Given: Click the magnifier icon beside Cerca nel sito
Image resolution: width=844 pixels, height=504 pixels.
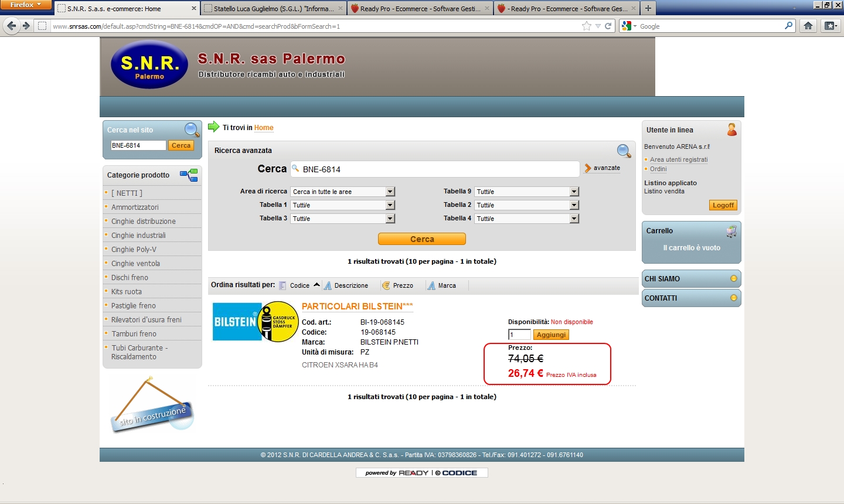Looking at the screenshot, I should click(192, 130).
